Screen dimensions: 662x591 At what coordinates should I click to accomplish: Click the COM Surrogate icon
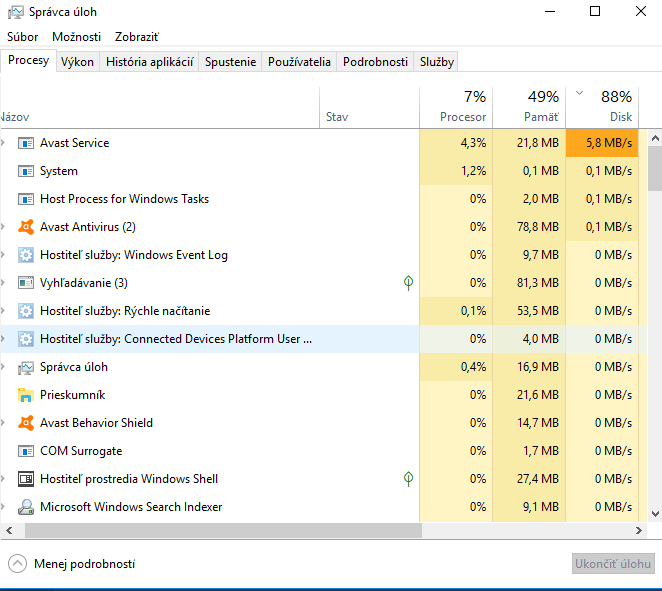(x=26, y=451)
